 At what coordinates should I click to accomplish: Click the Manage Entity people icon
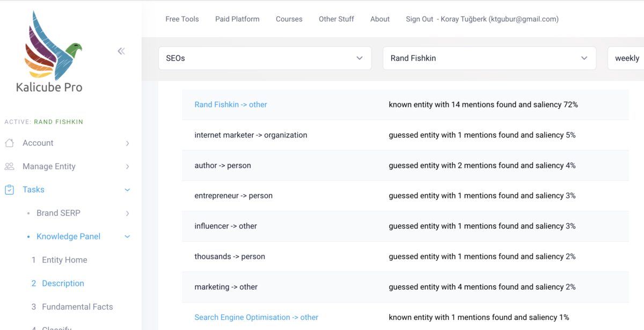coord(9,166)
